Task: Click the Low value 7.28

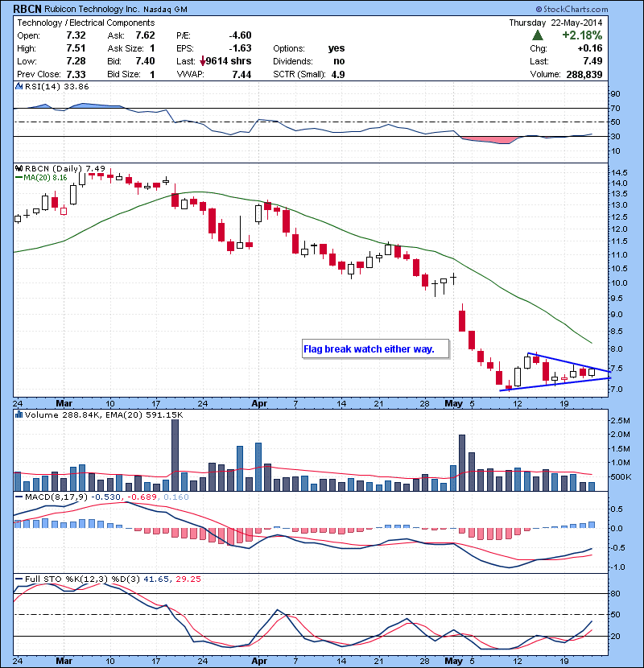Action: pos(76,61)
